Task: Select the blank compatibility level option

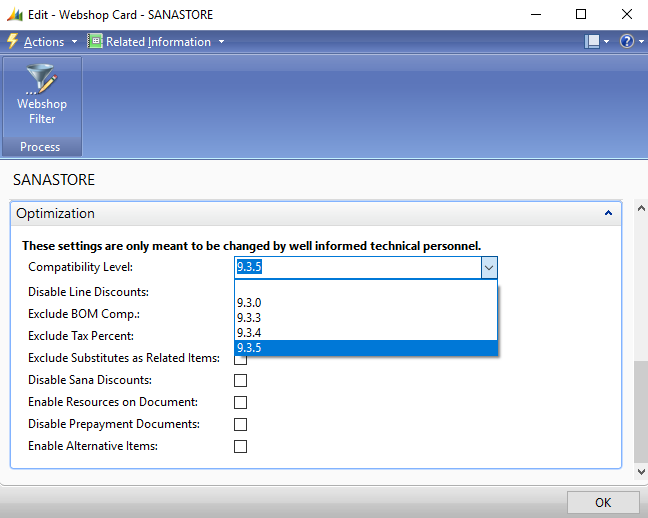Action: 366,288
